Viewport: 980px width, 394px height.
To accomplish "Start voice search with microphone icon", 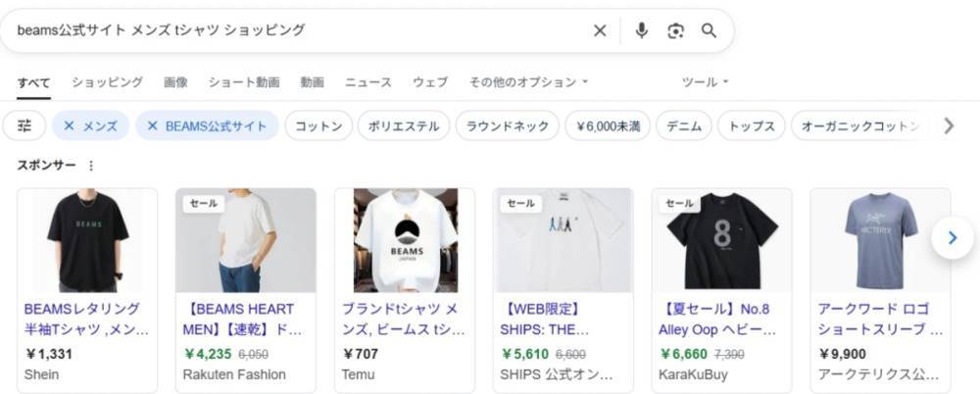I will 641,30.
